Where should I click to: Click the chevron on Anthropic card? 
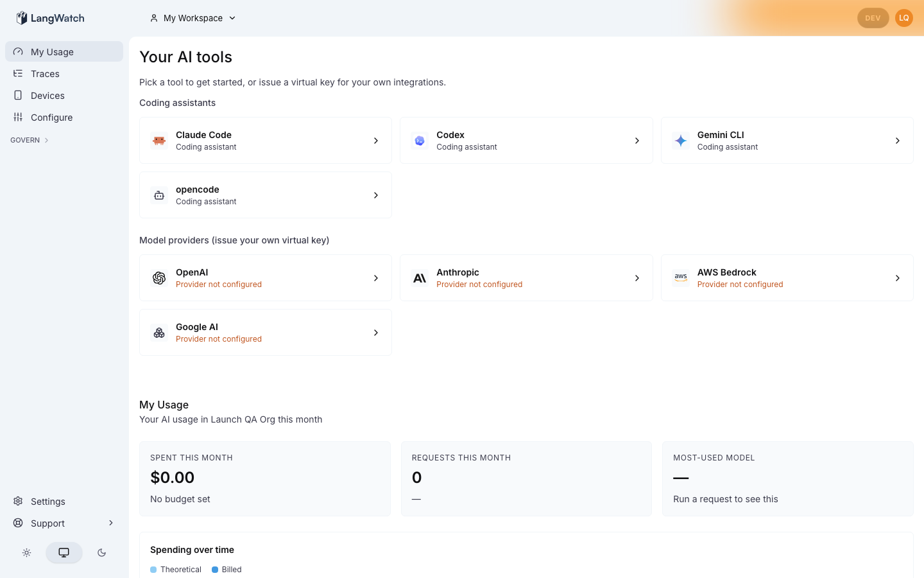(x=637, y=278)
